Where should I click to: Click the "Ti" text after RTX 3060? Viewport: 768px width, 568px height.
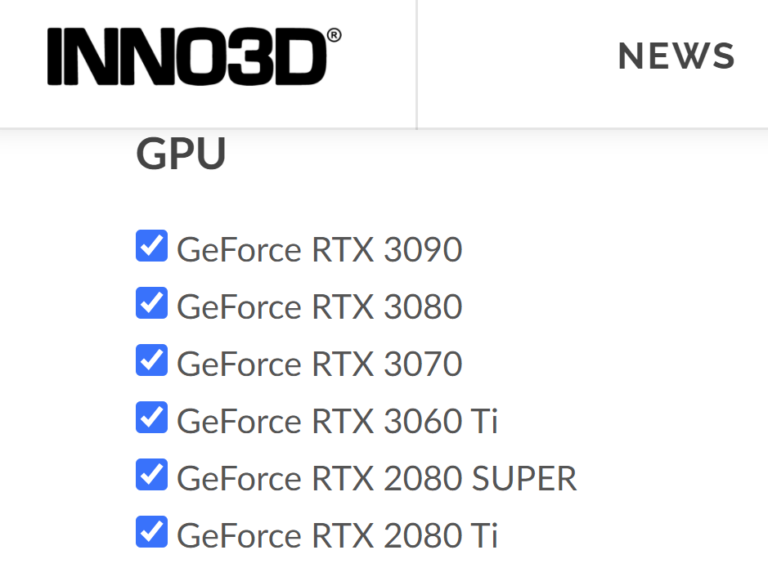(484, 421)
